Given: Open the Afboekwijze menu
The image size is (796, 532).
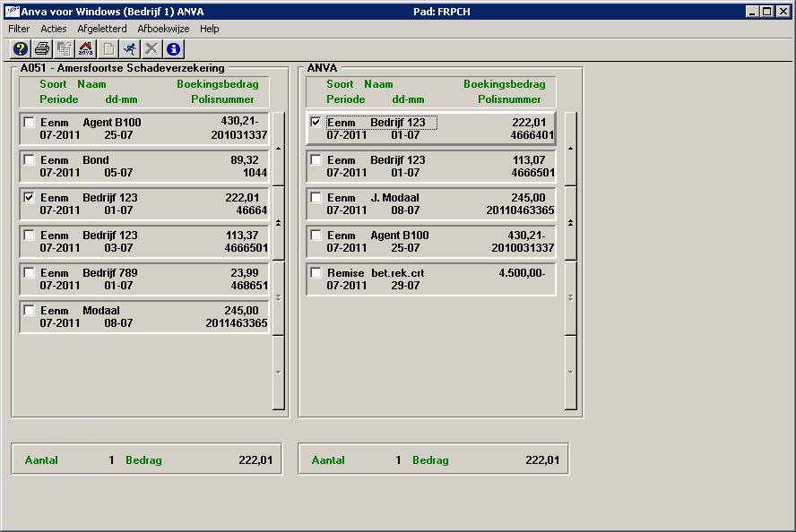Looking at the screenshot, I should [162, 29].
